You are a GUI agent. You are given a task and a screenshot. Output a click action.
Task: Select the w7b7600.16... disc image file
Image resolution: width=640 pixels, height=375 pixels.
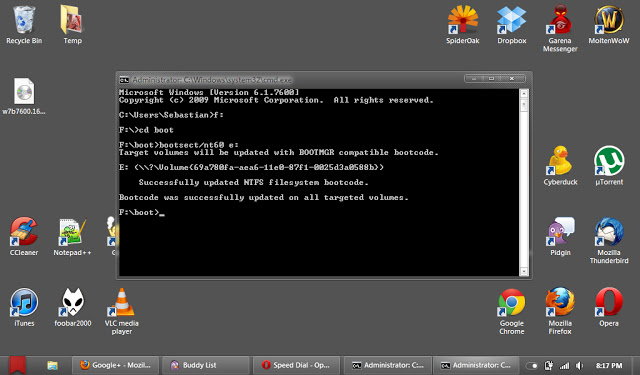click(x=24, y=96)
